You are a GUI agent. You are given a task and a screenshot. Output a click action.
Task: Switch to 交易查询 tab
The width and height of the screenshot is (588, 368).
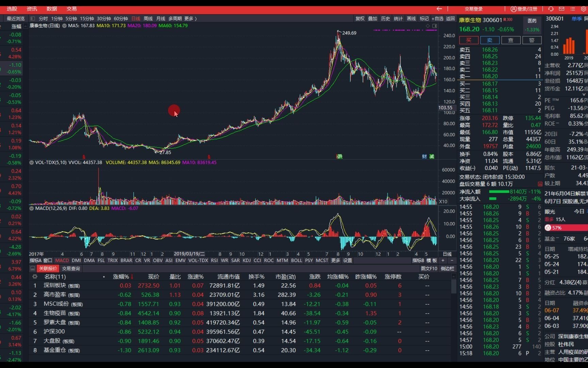[x=71, y=269]
